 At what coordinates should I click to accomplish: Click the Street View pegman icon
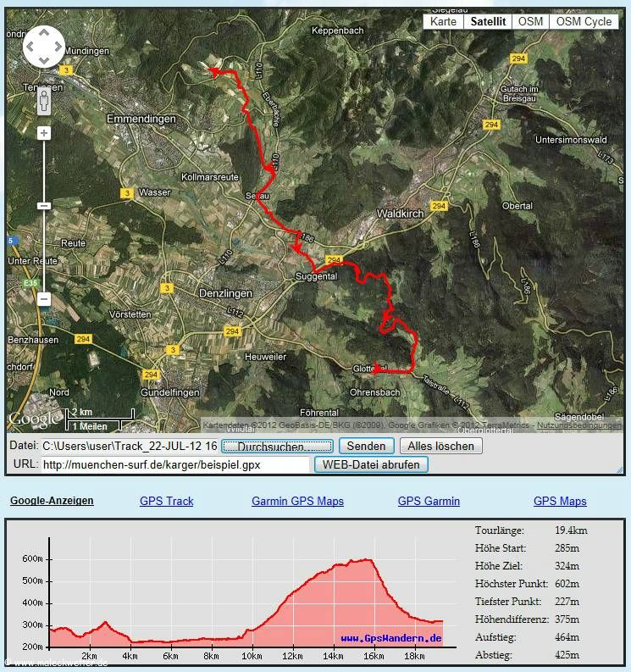[x=44, y=102]
